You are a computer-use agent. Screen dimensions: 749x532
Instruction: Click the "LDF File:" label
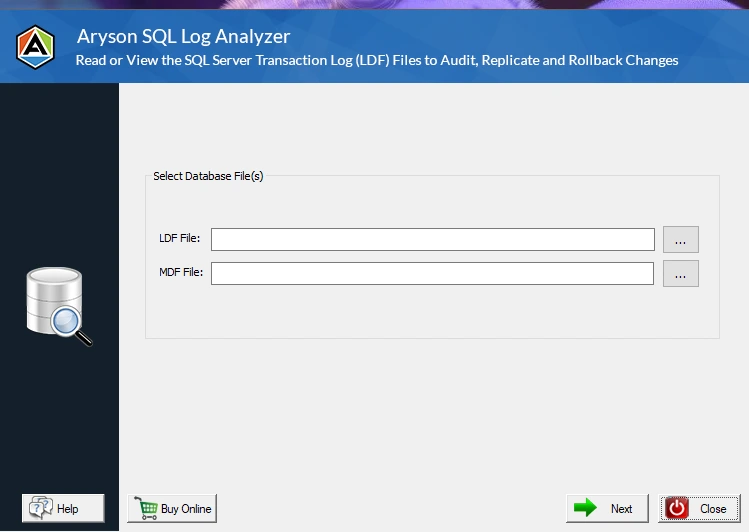pyautogui.click(x=180, y=238)
